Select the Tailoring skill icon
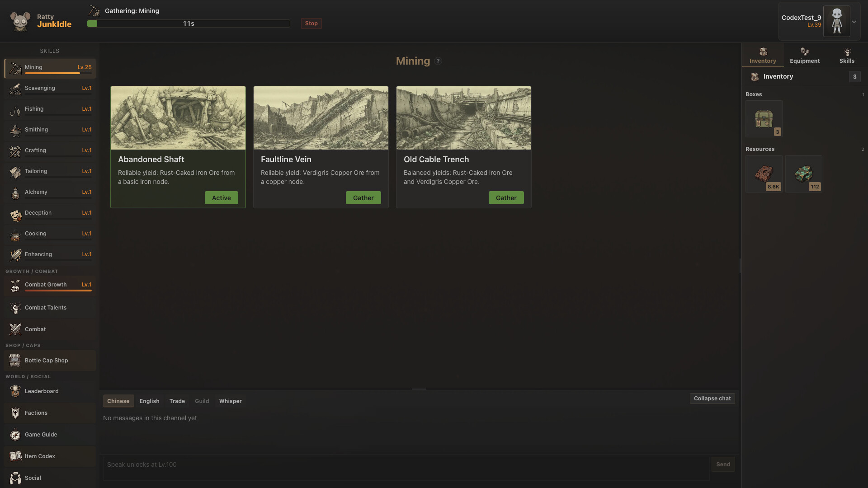The image size is (868, 488). point(15,172)
